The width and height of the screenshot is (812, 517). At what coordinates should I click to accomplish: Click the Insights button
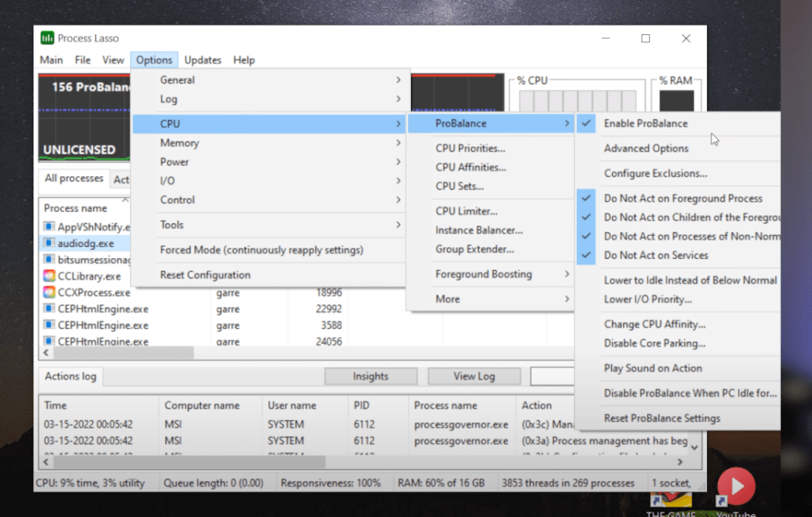pos(371,376)
